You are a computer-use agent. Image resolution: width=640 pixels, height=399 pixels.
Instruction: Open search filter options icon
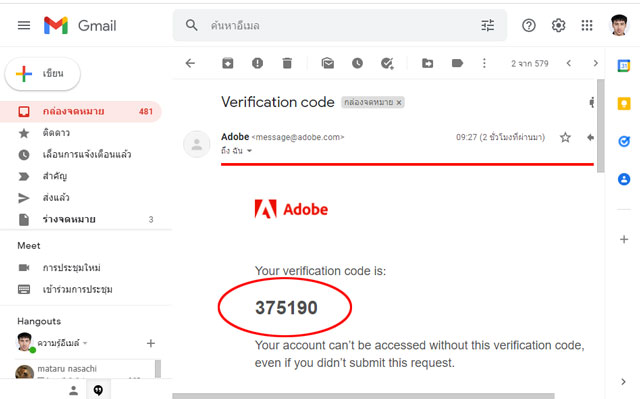[x=487, y=25]
